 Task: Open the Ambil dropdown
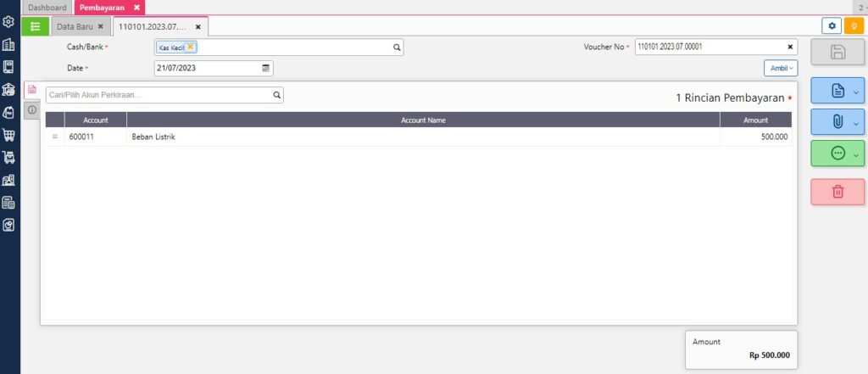coord(781,68)
